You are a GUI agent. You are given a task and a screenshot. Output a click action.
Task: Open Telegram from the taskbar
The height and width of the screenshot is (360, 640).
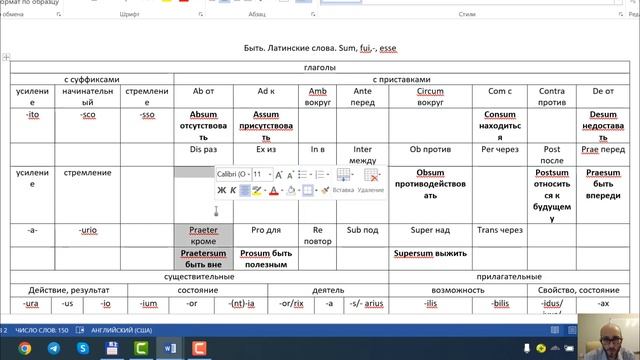tap(53, 349)
